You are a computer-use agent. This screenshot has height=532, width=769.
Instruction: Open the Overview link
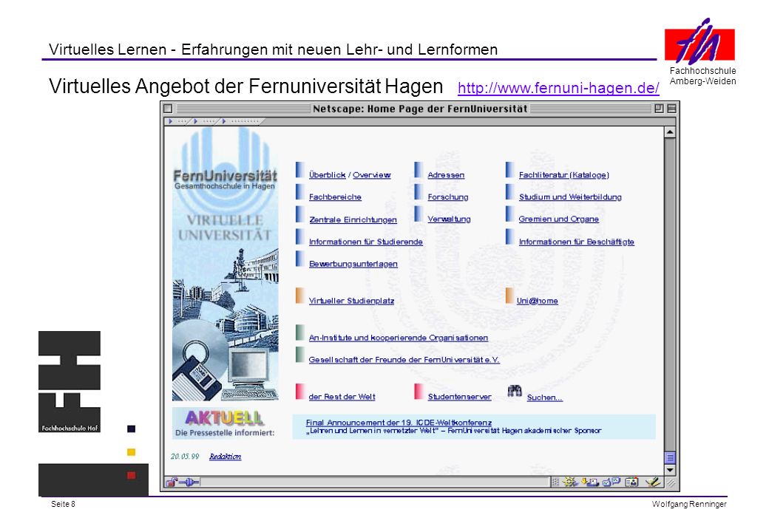pyautogui.click(x=372, y=175)
